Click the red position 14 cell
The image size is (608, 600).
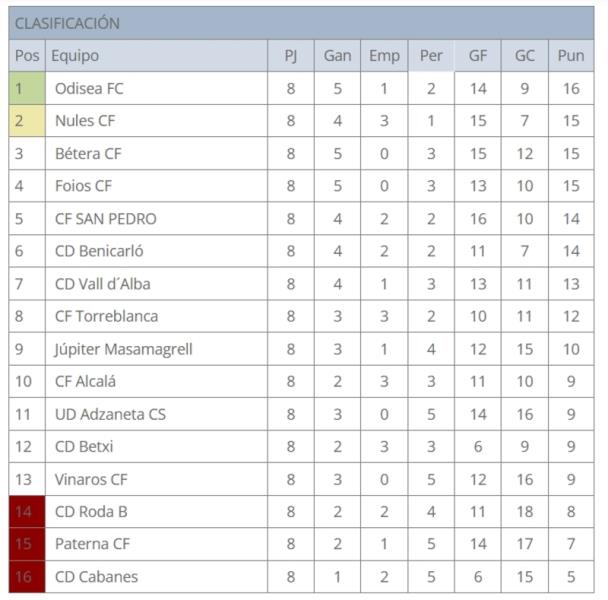[x=27, y=512]
